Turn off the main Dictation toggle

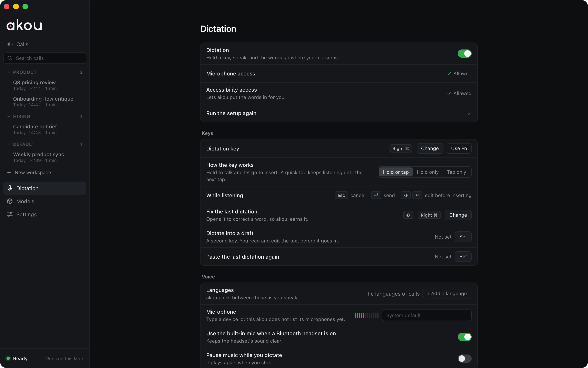coord(464,54)
